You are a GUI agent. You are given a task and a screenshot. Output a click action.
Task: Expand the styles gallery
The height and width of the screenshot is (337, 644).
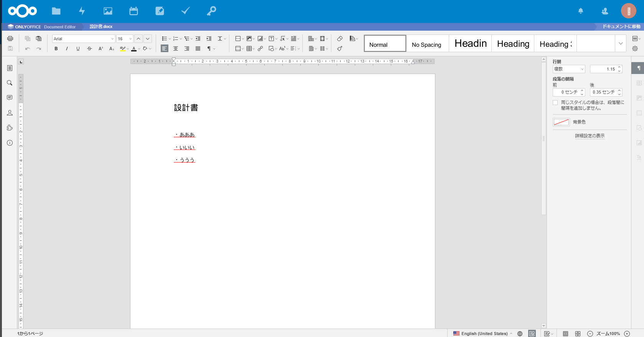621,43
